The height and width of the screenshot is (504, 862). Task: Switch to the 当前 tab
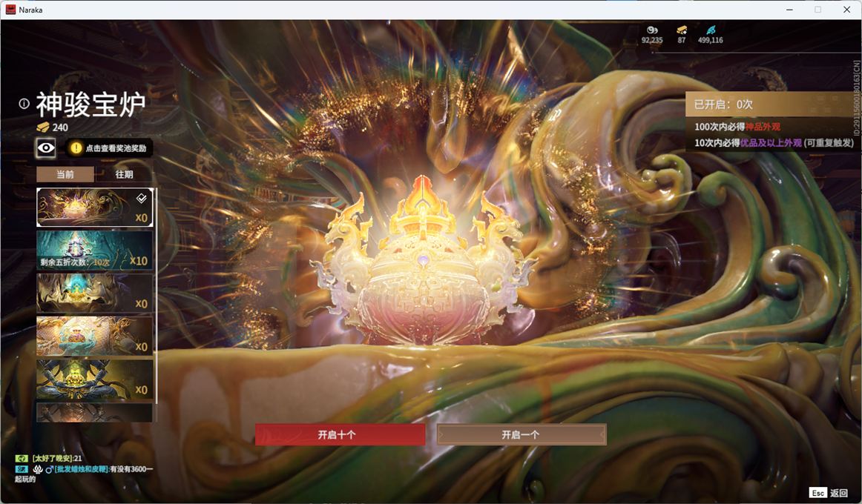click(x=65, y=174)
